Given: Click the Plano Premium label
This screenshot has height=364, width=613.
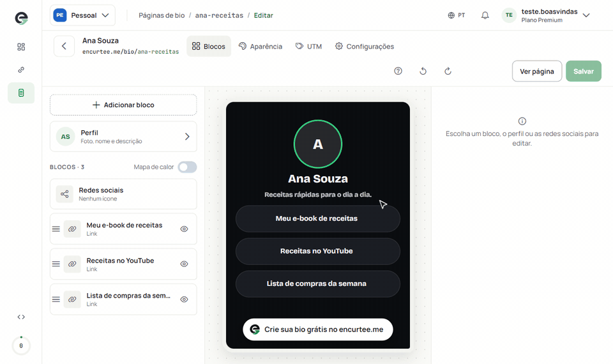Looking at the screenshot, I should [542, 20].
